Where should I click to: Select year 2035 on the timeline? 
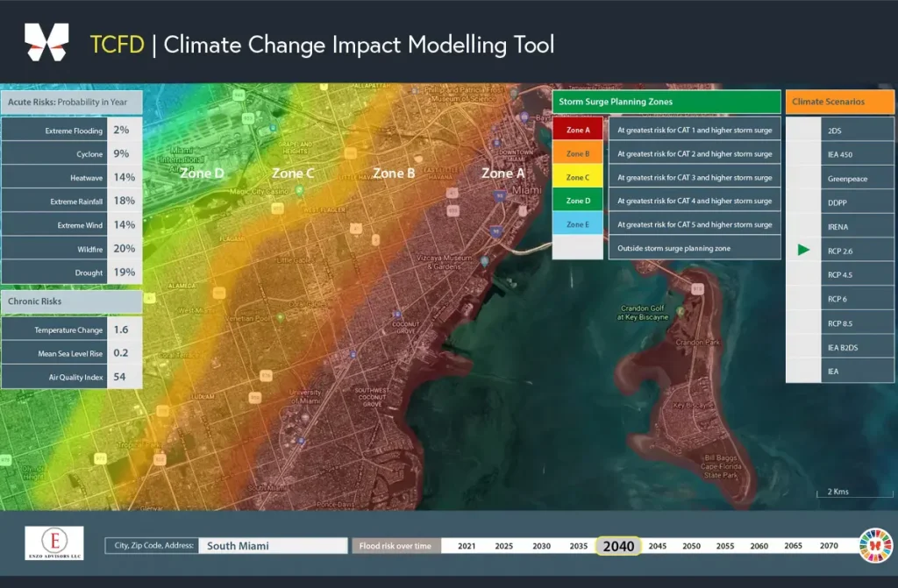coord(579,546)
